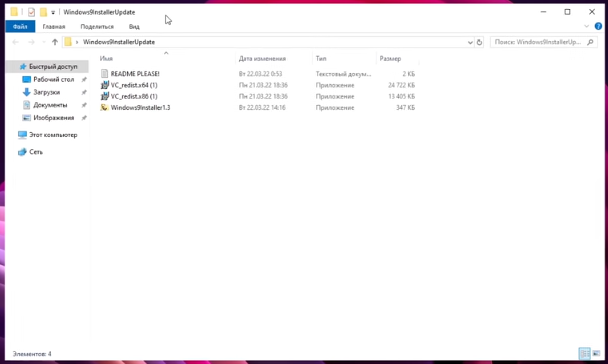This screenshot has width=608, height=364.
Task: Click the 13 405 КБ size cell
Action: pos(401,96)
